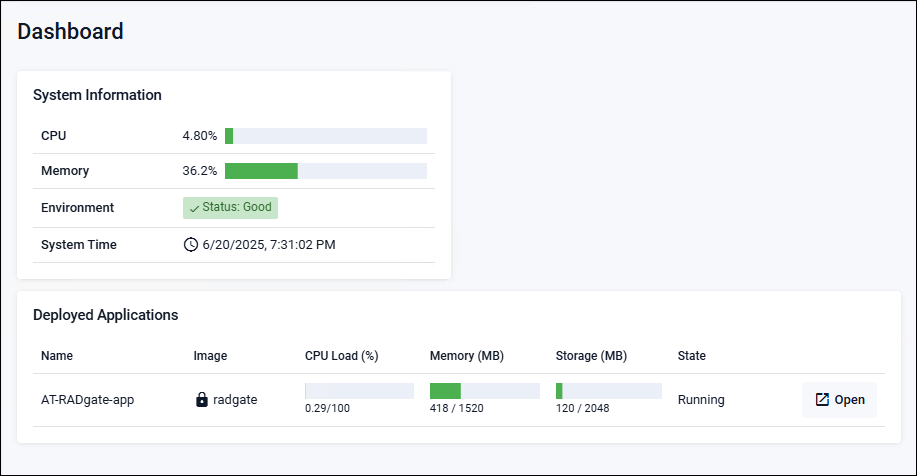This screenshot has height=476, width=917.
Task: Click the app Memory progress bar
Action: click(x=484, y=391)
